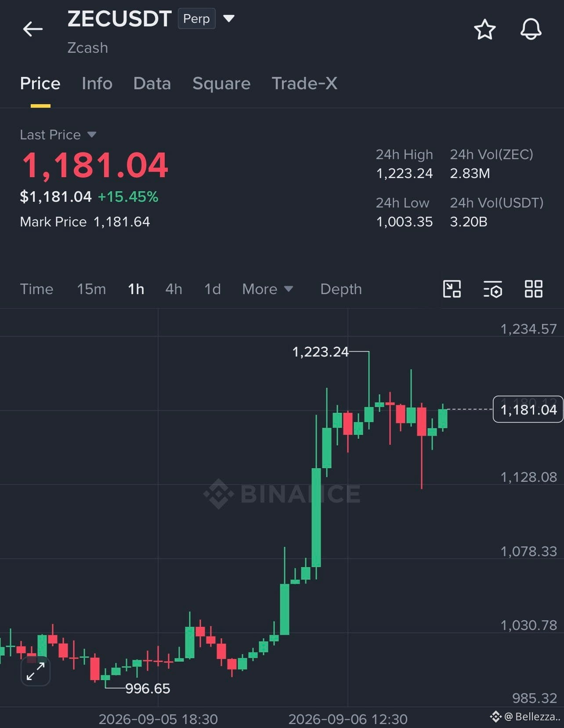This screenshot has width=564, height=728.
Task: Tap the 1,223.24 high price label
Action: click(x=320, y=352)
